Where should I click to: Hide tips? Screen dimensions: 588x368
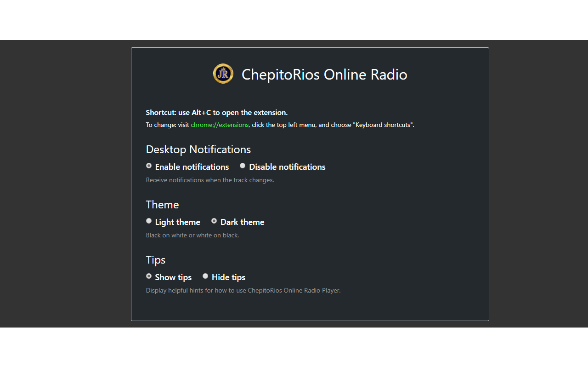tap(205, 276)
